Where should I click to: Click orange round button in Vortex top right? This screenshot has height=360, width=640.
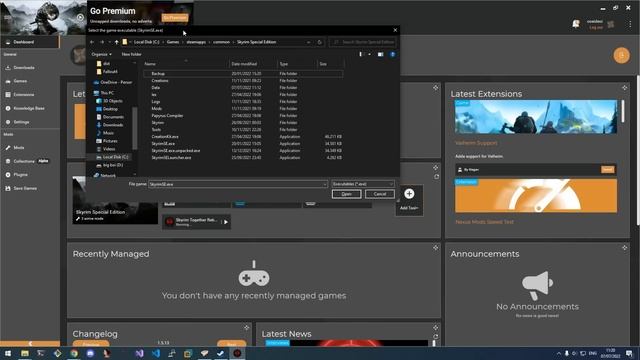[621, 56]
